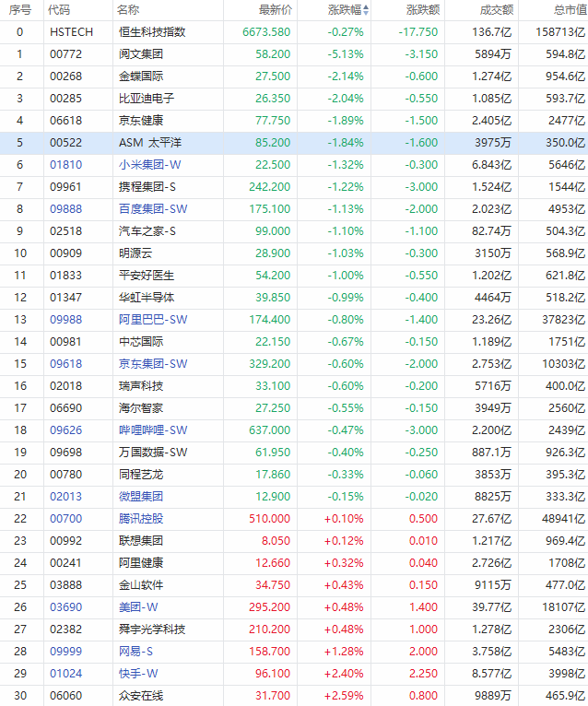This screenshot has height=706, width=588.
Task: Select the highlighted ASM 太平洋 row name
Action: [x=150, y=143]
